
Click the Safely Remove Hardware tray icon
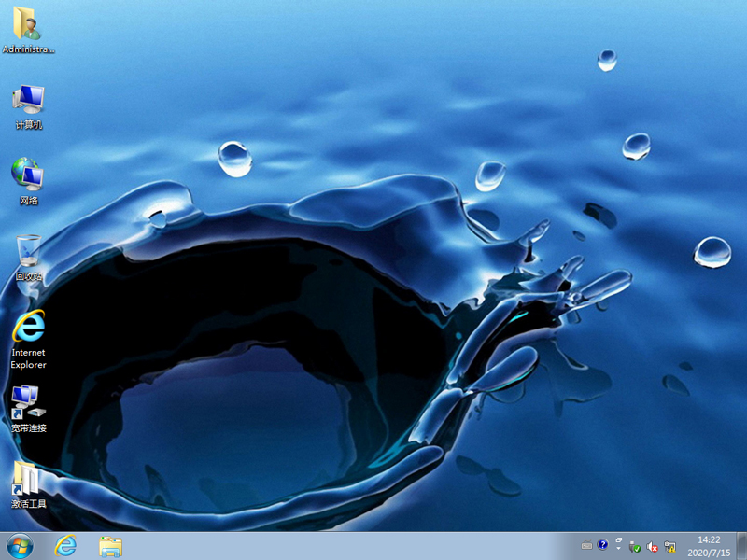click(636, 546)
